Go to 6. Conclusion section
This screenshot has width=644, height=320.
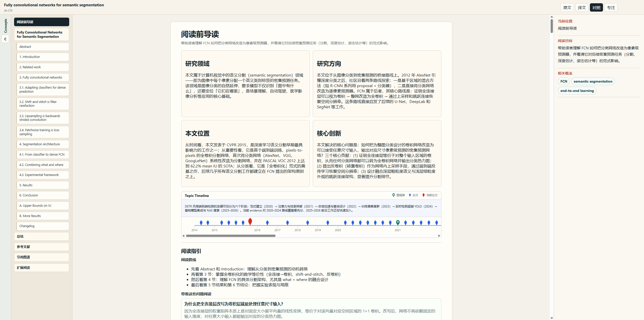tap(43, 195)
